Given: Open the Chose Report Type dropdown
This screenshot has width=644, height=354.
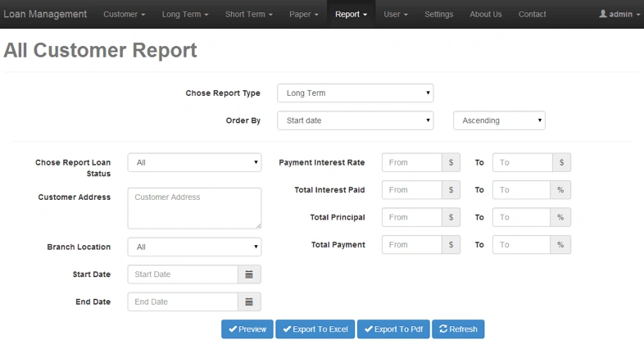Looking at the screenshot, I should pyautogui.click(x=356, y=93).
